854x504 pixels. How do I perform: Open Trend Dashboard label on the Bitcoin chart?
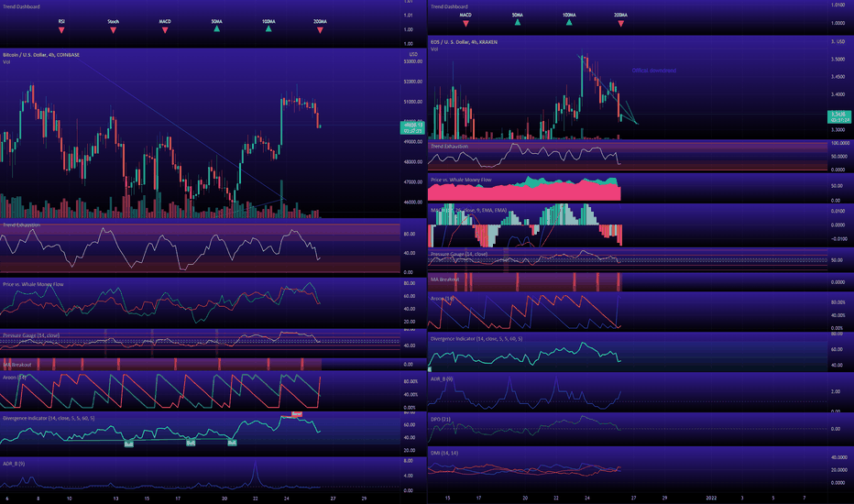[21, 6]
